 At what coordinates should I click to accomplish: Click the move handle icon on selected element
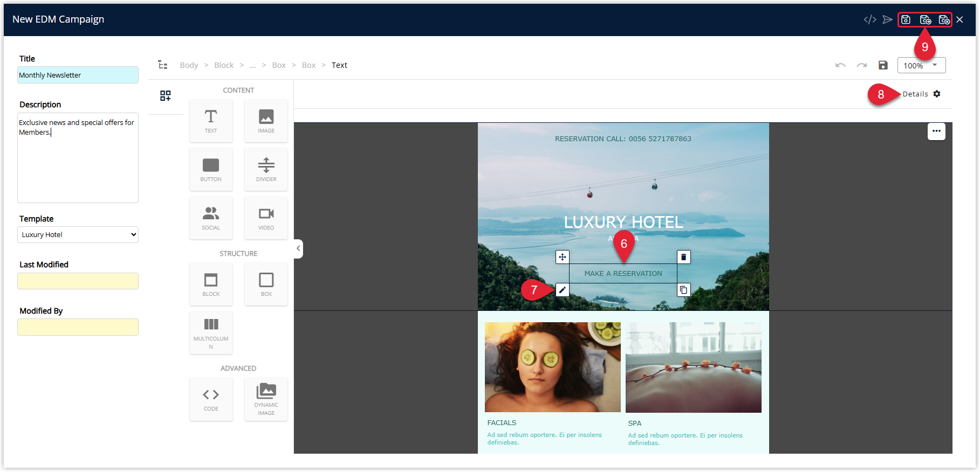pyautogui.click(x=563, y=257)
